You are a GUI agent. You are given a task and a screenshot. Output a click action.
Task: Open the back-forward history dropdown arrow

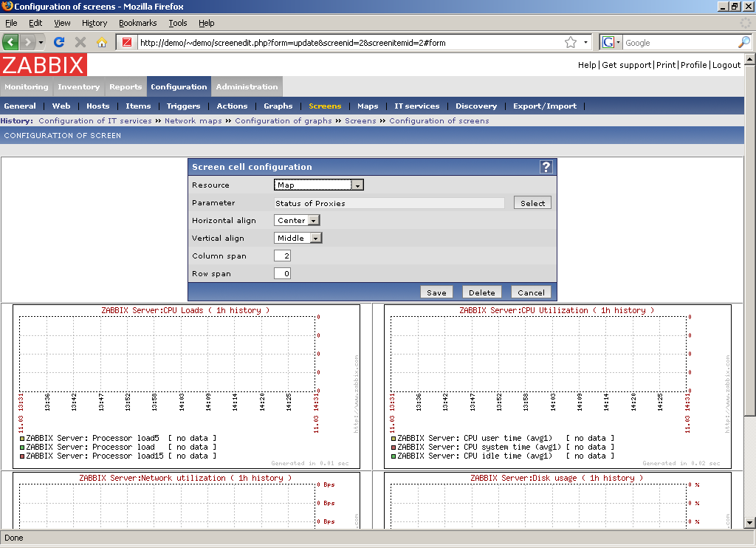41,42
